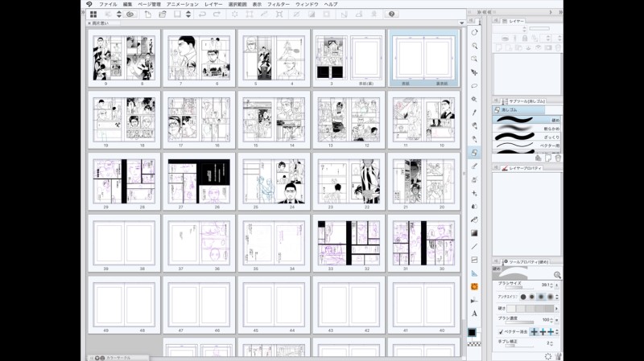Viewport: 644px width, 361px height.
Task: Switch to the レイヤー panel tab
Action: [514, 21]
